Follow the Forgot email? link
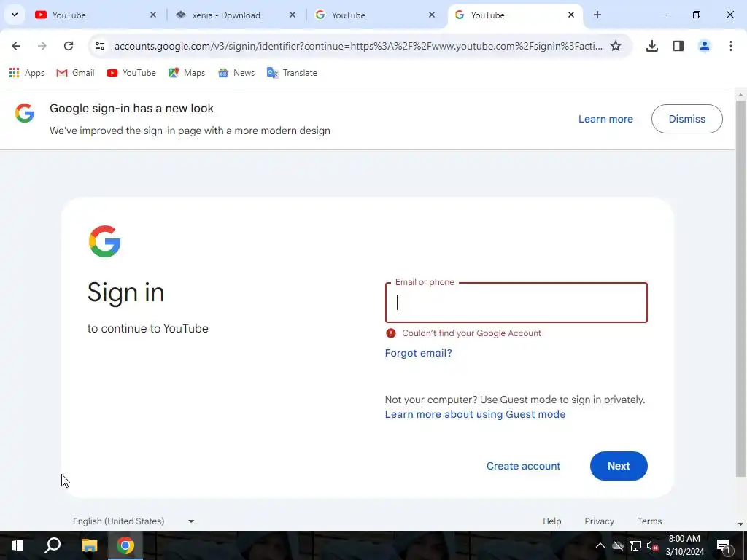 [x=418, y=353]
